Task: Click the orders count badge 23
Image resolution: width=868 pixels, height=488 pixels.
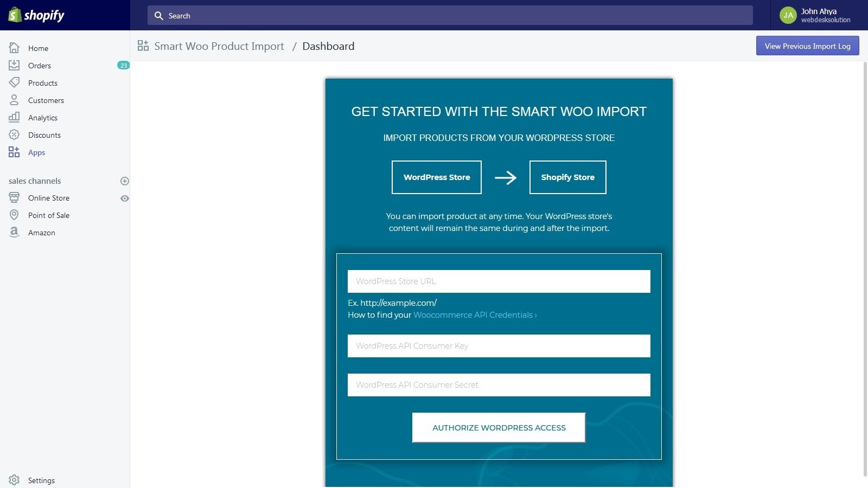Action: click(123, 66)
